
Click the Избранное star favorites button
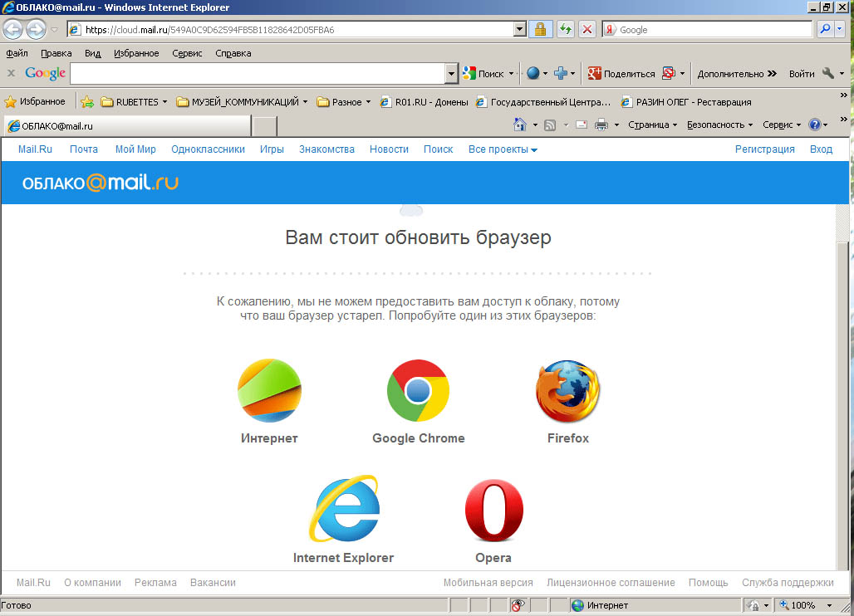pyautogui.click(x=35, y=102)
